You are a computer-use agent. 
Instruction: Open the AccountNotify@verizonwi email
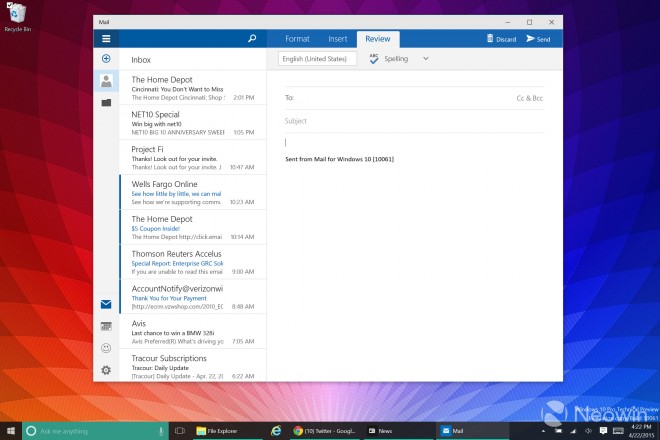pos(193,297)
